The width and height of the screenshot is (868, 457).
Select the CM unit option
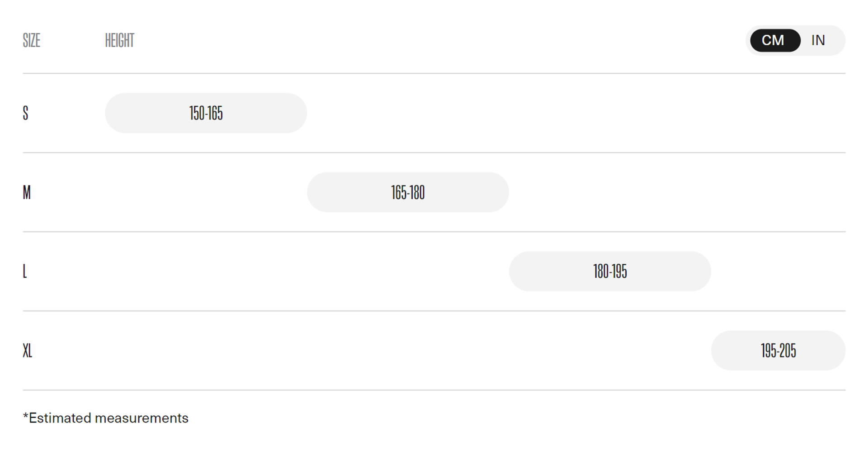[775, 40]
